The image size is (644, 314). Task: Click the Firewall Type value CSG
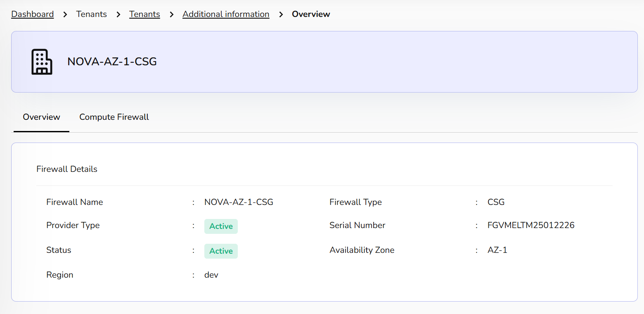(x=496, y=202)
